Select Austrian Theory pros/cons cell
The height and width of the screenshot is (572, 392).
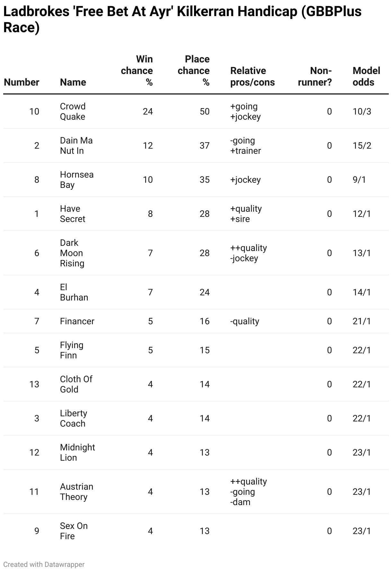[249, 492]
